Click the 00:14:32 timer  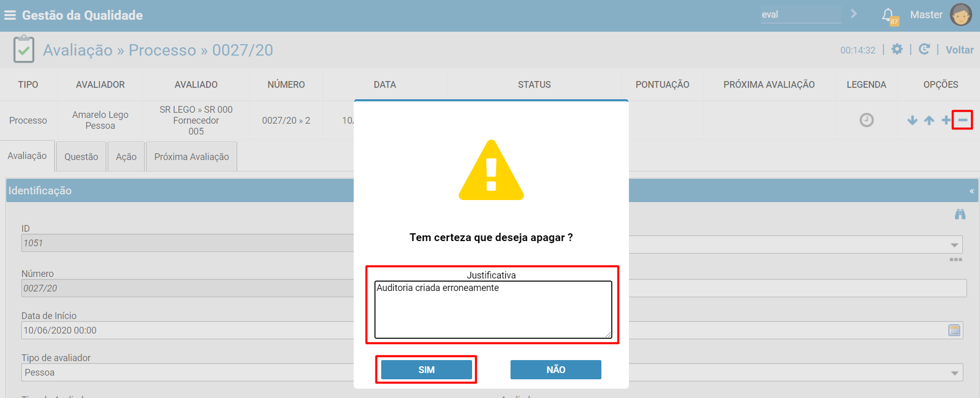[858, 50]
